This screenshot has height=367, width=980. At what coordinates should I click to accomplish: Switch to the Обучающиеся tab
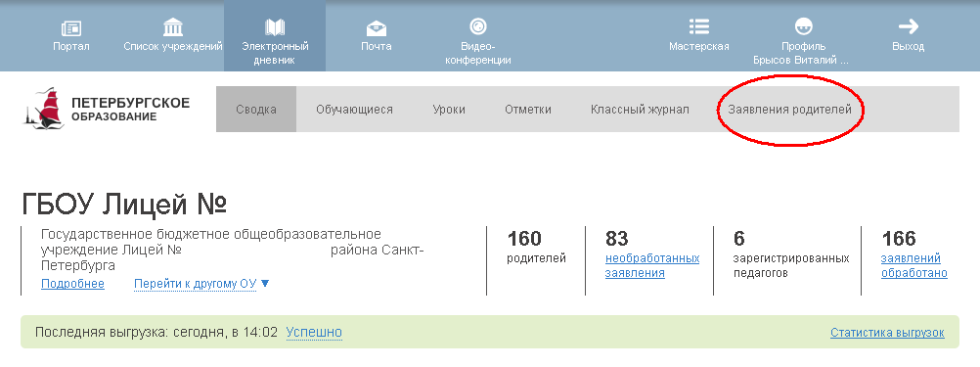[354, 110]
